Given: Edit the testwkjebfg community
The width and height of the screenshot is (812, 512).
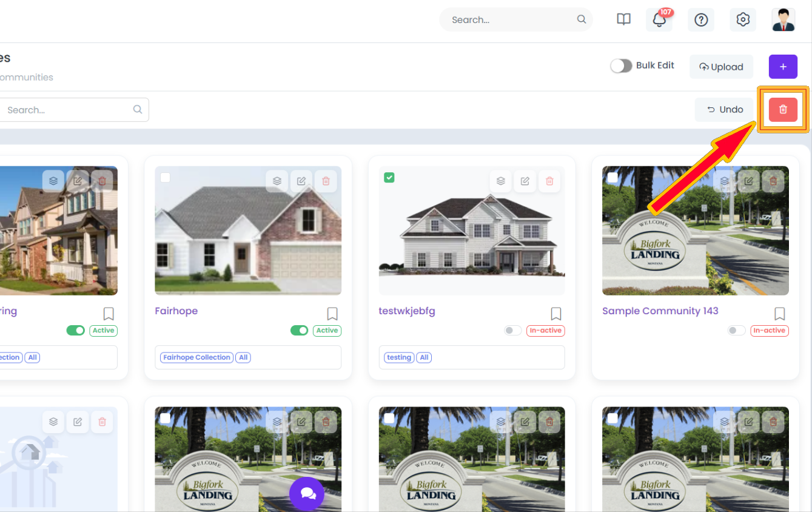Looking at the screenshot, I should click(x=525, y=181).
